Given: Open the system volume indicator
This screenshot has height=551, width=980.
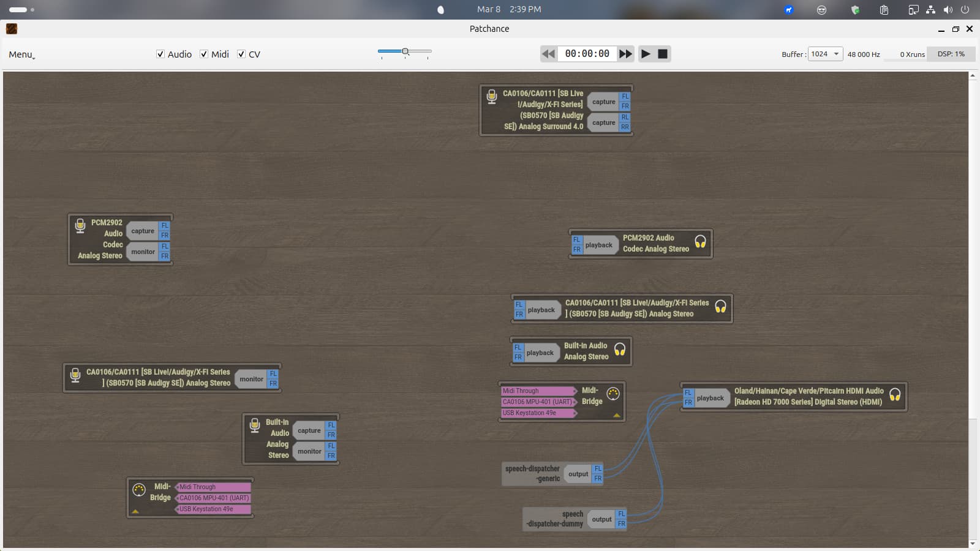Looking at the screenshot, I should [x=948, y=10].
